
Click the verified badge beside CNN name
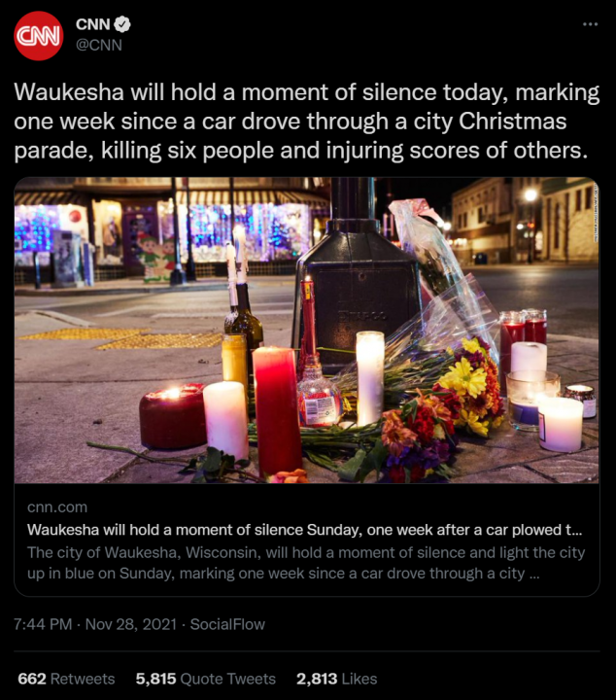(x=122, y=24)
